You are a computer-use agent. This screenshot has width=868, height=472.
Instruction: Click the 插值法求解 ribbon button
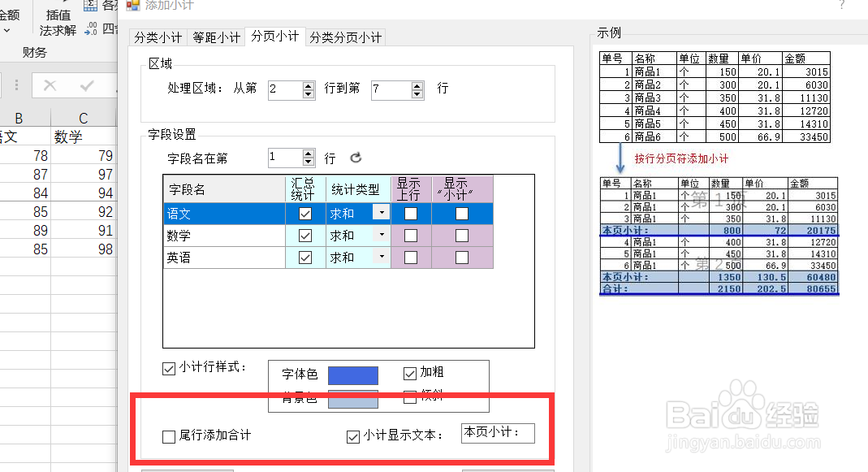pos(58,22)
